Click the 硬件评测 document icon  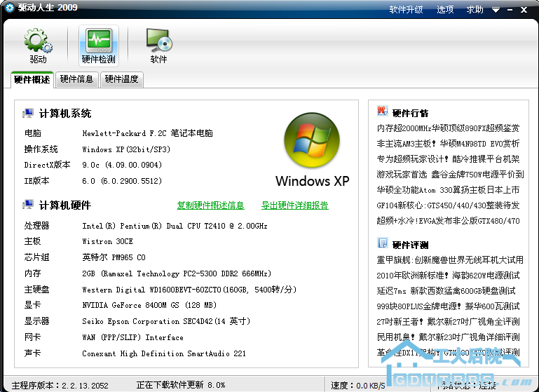pos(382,243)
